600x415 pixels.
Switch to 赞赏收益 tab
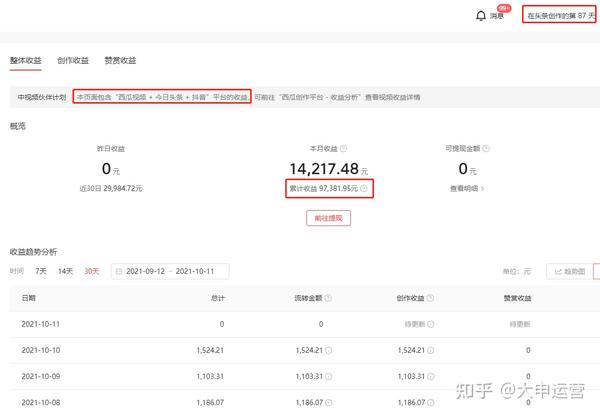tap(120, 60)
